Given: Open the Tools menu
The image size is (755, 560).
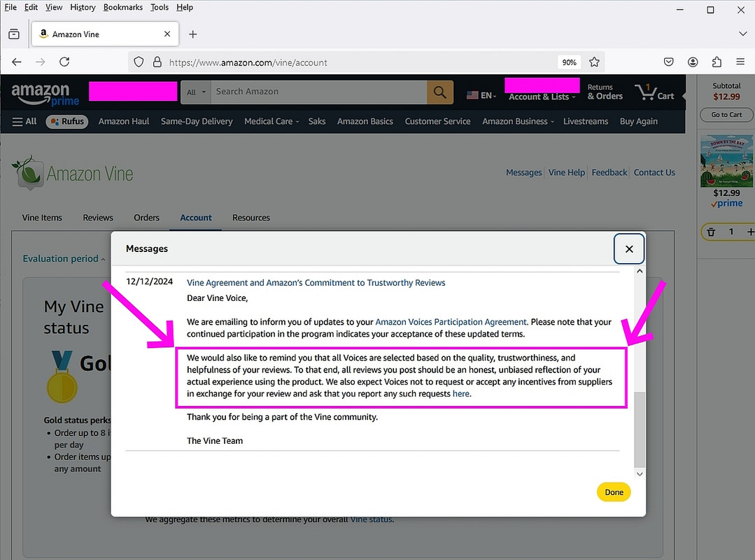Looking at the screenshot, I should [160, 7].
